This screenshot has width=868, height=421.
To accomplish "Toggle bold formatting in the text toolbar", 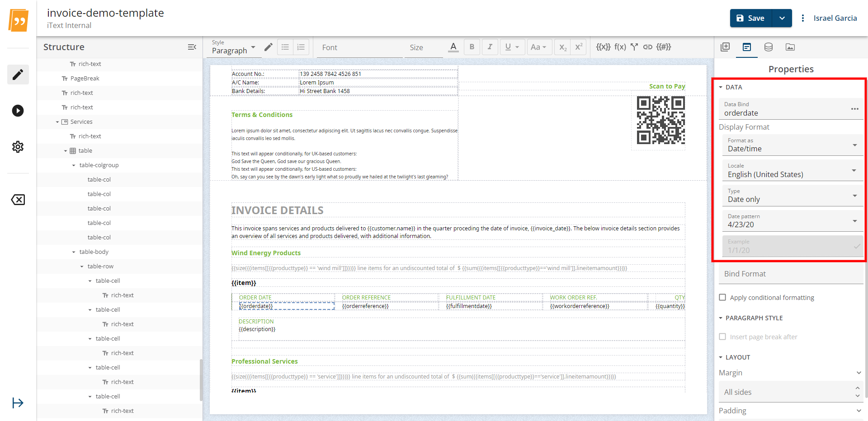I will [472, 47].
